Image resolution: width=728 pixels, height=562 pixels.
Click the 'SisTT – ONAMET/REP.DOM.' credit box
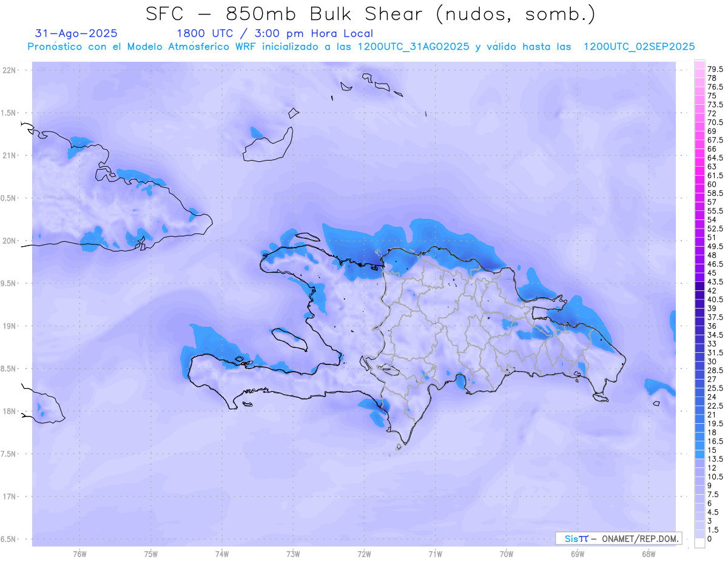tap(618, 538)
